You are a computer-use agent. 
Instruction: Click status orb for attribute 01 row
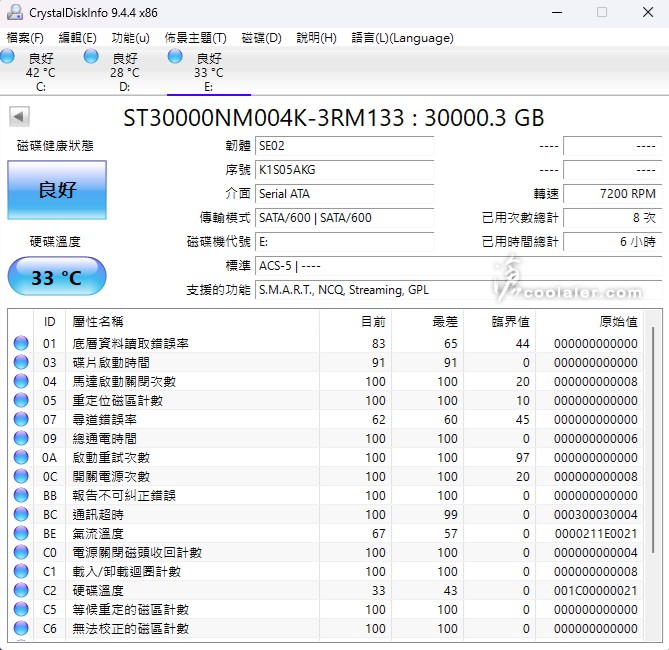(x=21, y=343)
